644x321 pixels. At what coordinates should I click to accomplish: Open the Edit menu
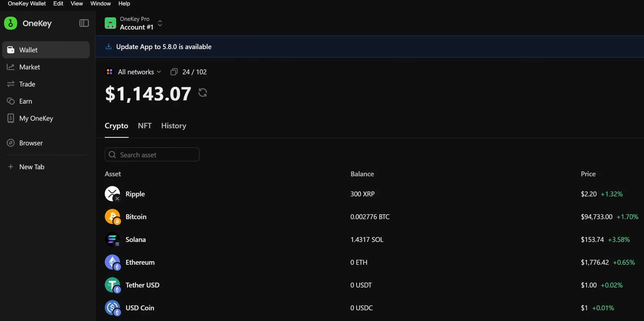(58, 4)
